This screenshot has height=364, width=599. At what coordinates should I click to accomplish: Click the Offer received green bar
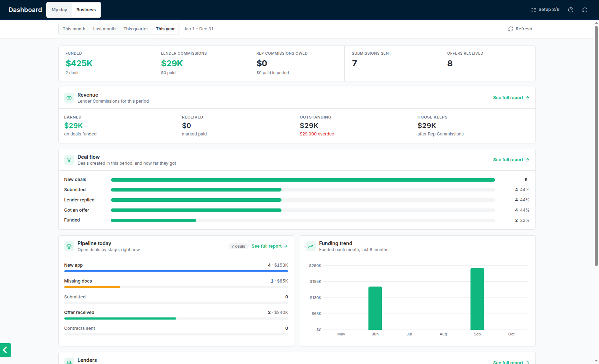coord(120,318)
